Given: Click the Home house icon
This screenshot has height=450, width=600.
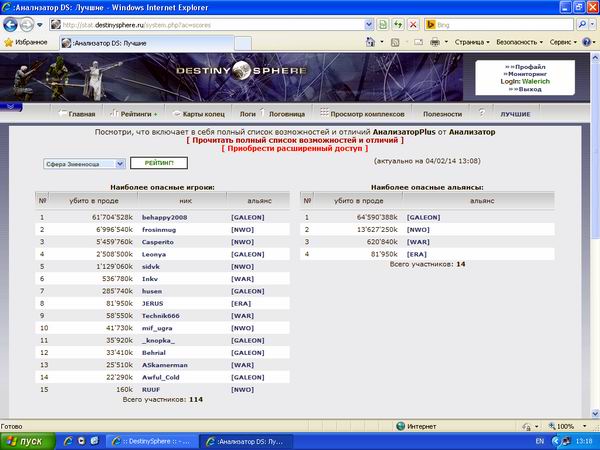Looking at the screenshot, I should pos(370,42).
